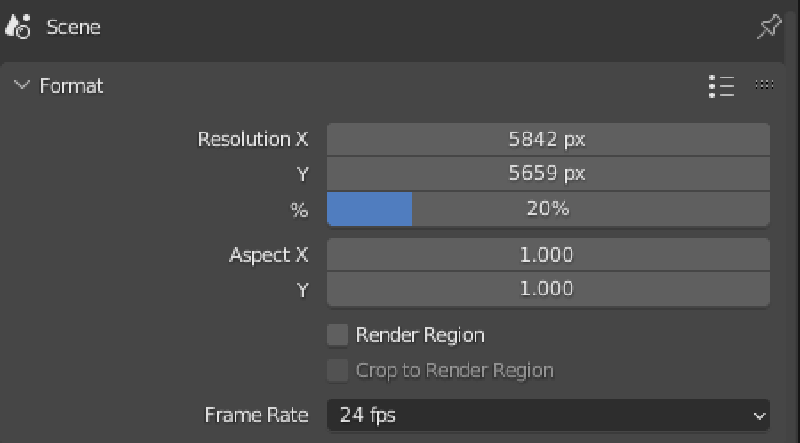Image resolution: width=800 pixels, height=443 pixels.
Task: Select the Aspect Y value field
Action: [x=548, y=289]
